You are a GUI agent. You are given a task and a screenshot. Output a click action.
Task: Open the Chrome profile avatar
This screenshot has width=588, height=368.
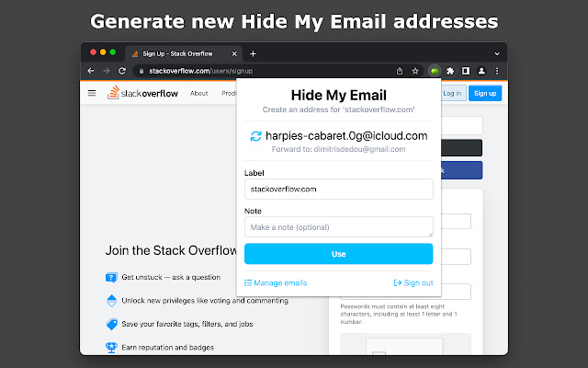click(x=481, y=71)
